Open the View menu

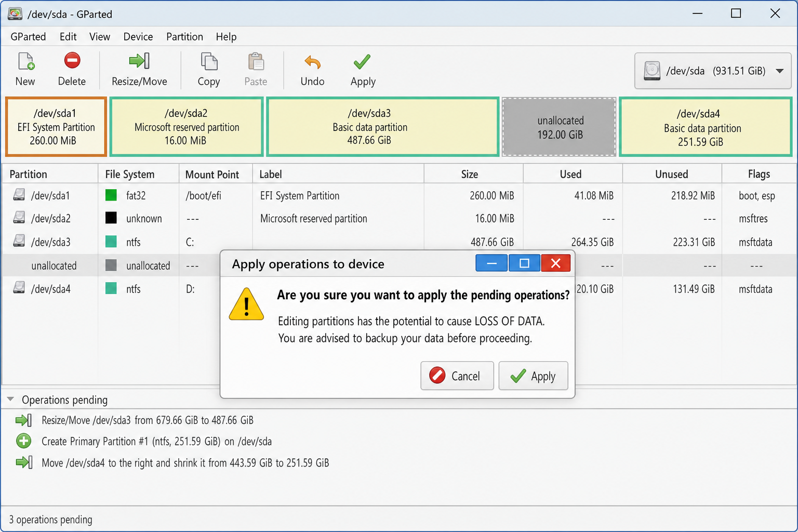click(100, 36)
